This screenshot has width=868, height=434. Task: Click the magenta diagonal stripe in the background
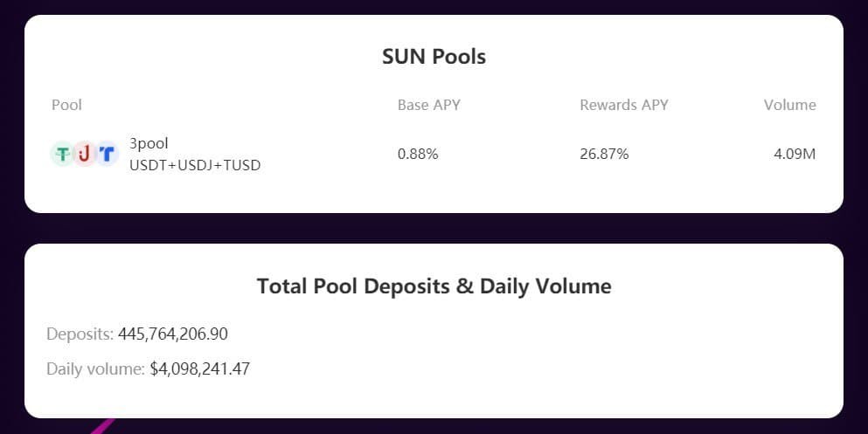tap(103, 426)
